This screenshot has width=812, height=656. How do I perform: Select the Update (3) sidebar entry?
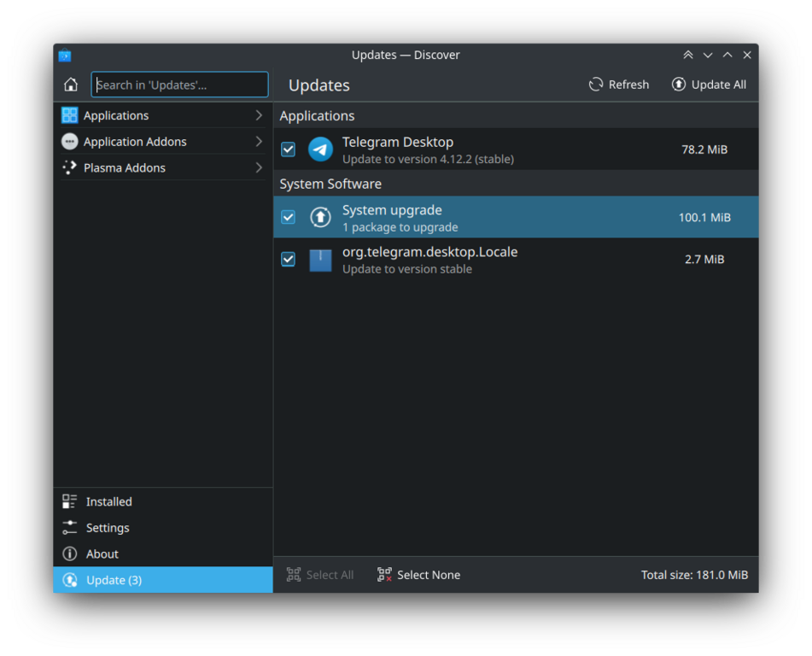tap(162, 580)
